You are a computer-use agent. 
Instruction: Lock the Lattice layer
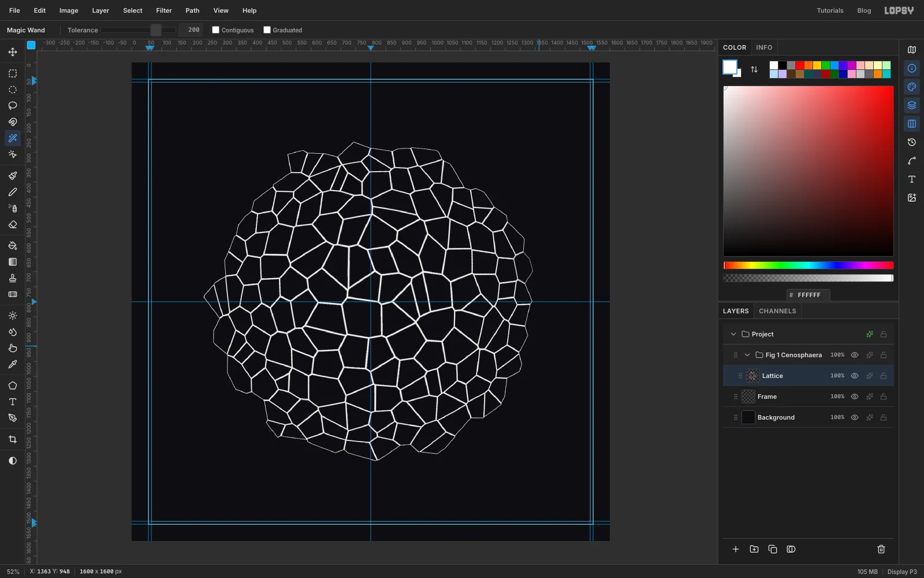coord(884,376)
